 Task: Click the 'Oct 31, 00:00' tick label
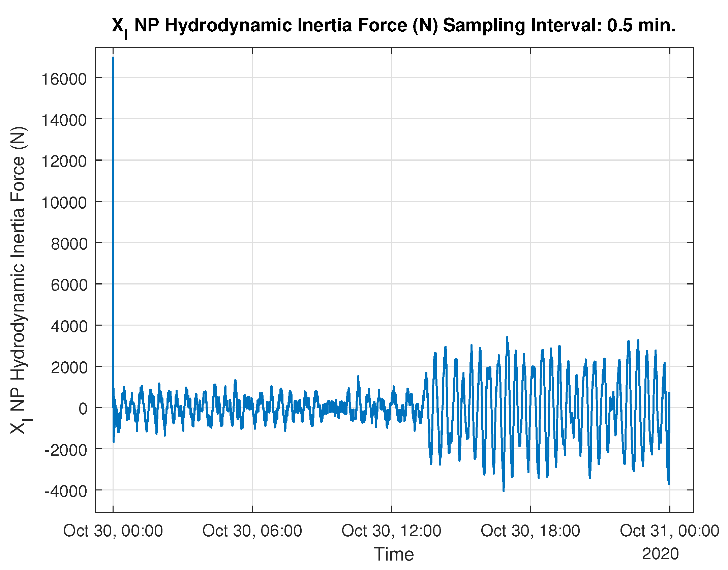(x=669, y=531)
